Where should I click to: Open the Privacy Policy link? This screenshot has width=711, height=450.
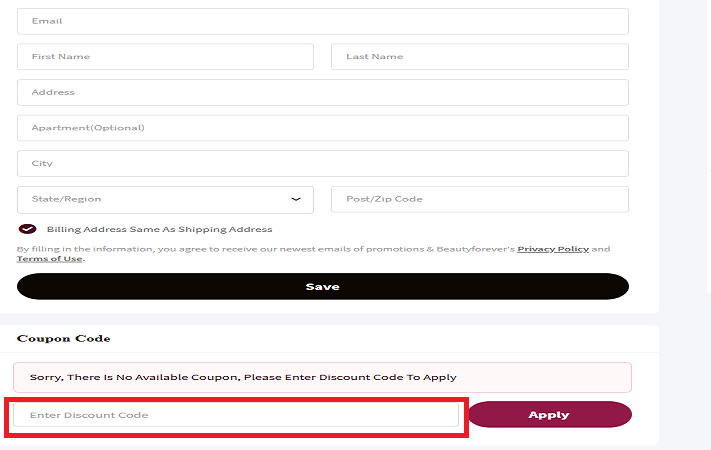pyautogui.click(x=553, y=249)
